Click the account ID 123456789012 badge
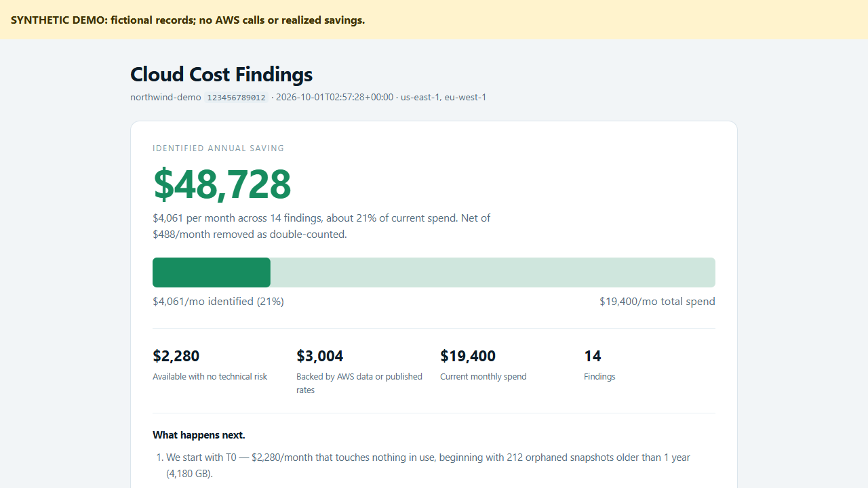Screen dimensions: 868x488 pyautogui.click(x=236, y=98)
